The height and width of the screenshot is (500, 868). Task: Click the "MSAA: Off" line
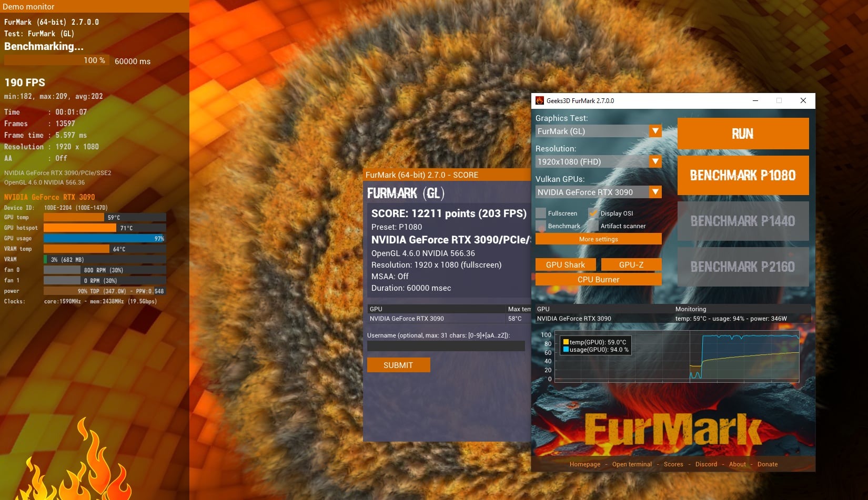[390, 276]
